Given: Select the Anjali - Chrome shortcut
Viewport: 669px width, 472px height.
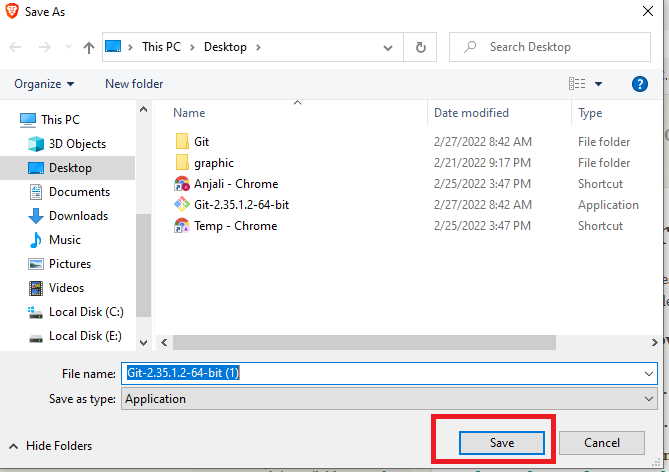Looking at the screenshot, I should point(236,184).
